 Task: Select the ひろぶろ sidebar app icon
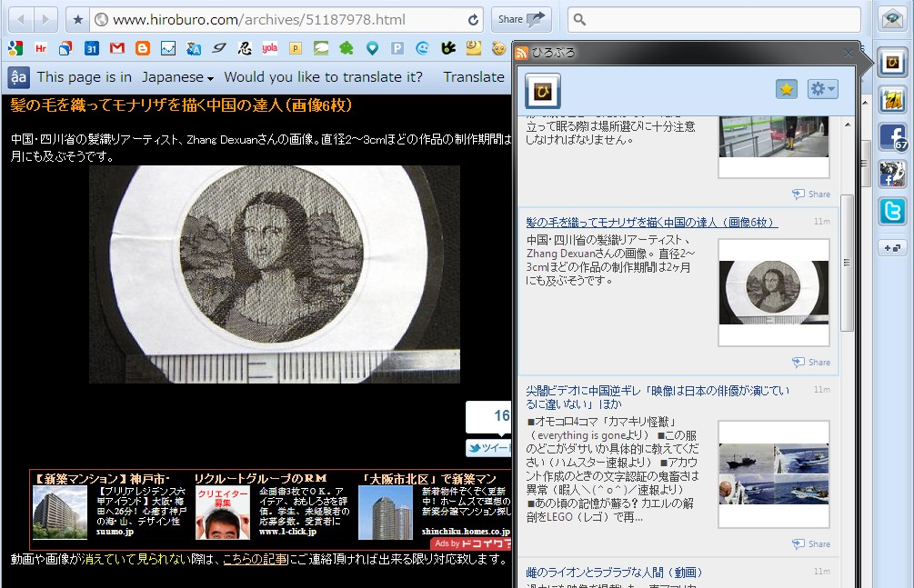tap(892, 63)
